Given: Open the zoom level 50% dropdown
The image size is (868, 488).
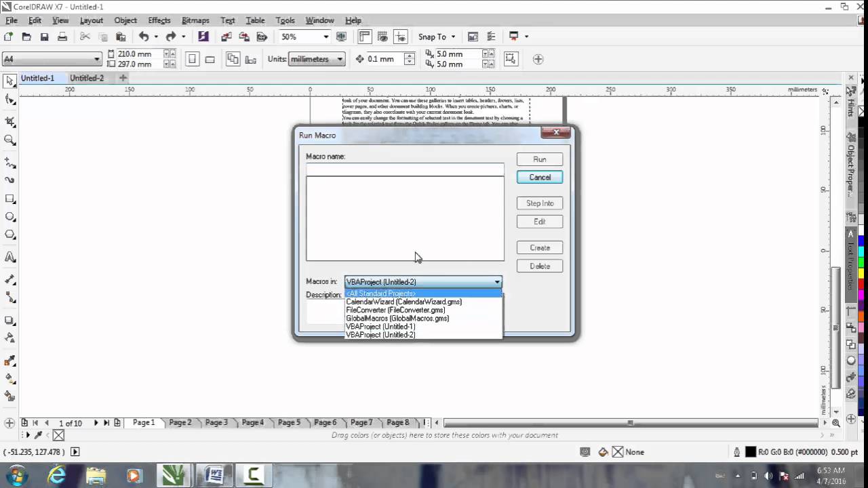Looking at the screenshot, I should 326,37.
